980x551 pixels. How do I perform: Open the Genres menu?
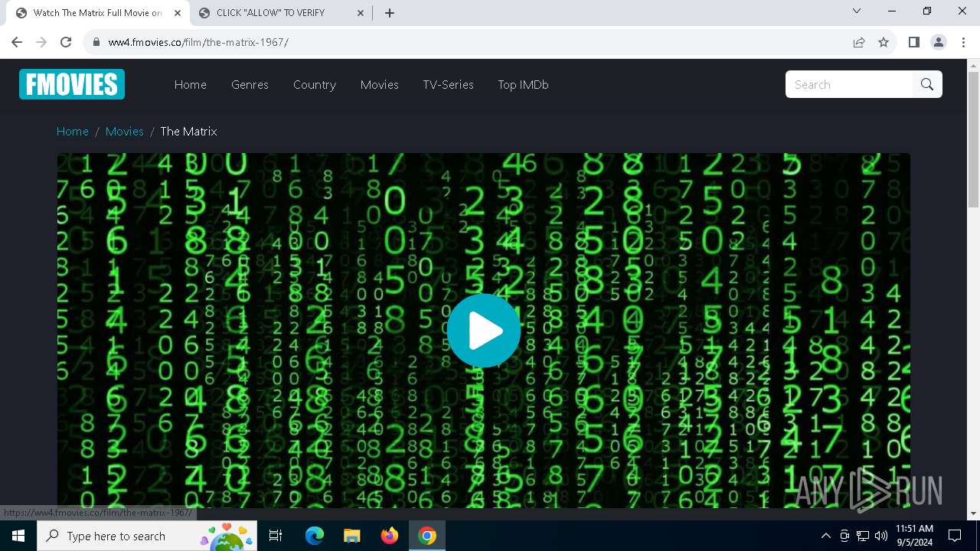pyautogui.click(x=250, y=85)
